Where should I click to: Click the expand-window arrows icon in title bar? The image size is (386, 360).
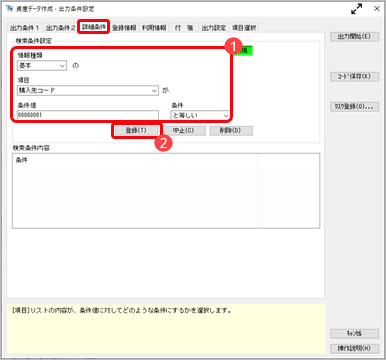point(356,9)
